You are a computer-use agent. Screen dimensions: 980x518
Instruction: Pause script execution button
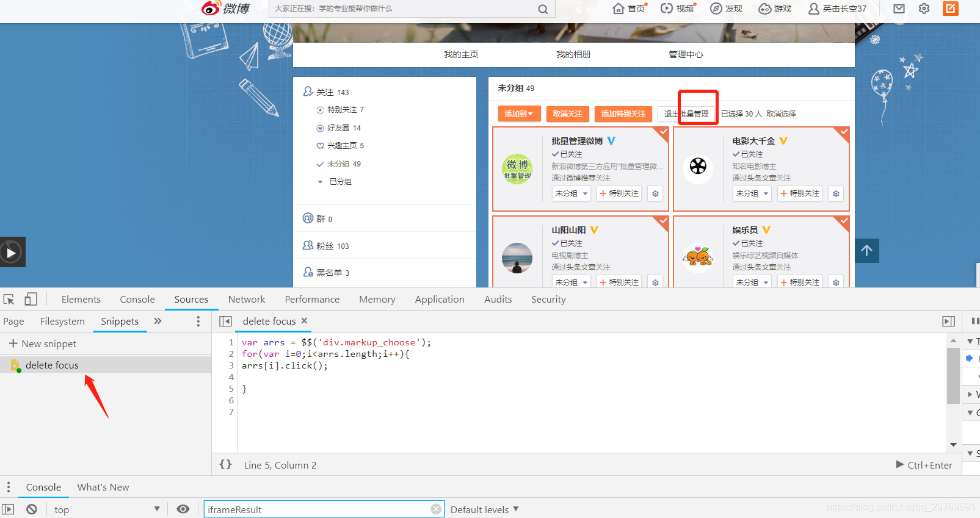coord(975,321)
